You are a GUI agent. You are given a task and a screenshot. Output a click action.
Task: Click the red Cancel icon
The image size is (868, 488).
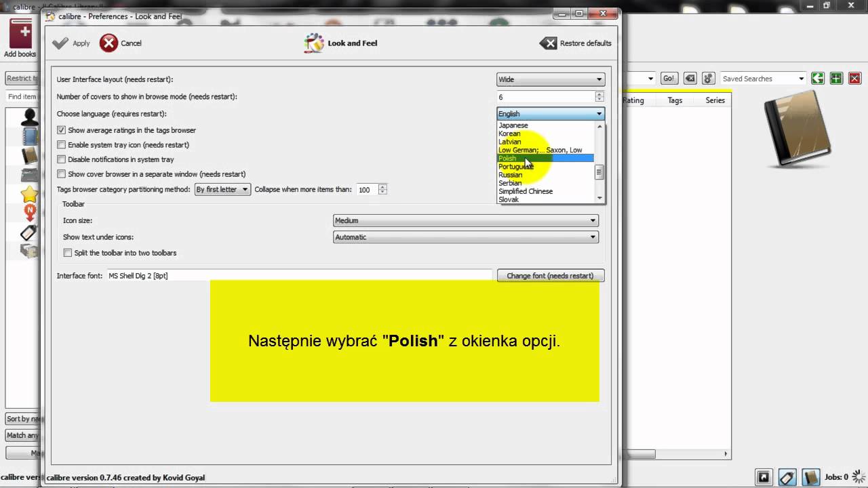pos(108,43)
